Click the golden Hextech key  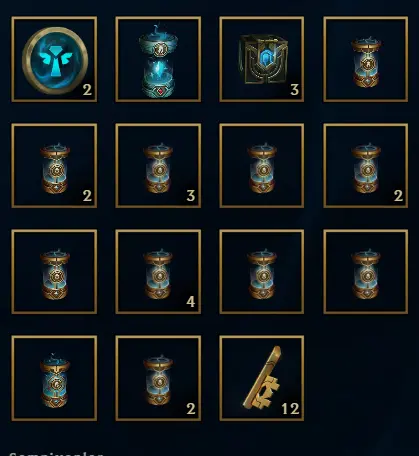point(262,378)
